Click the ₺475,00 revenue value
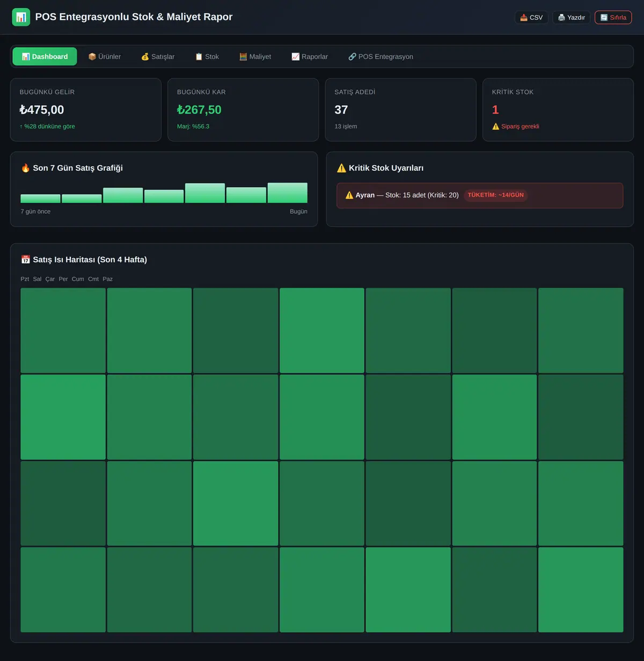Screen dimensions: 644x661 pyautogui.click(x=42, y=110)
